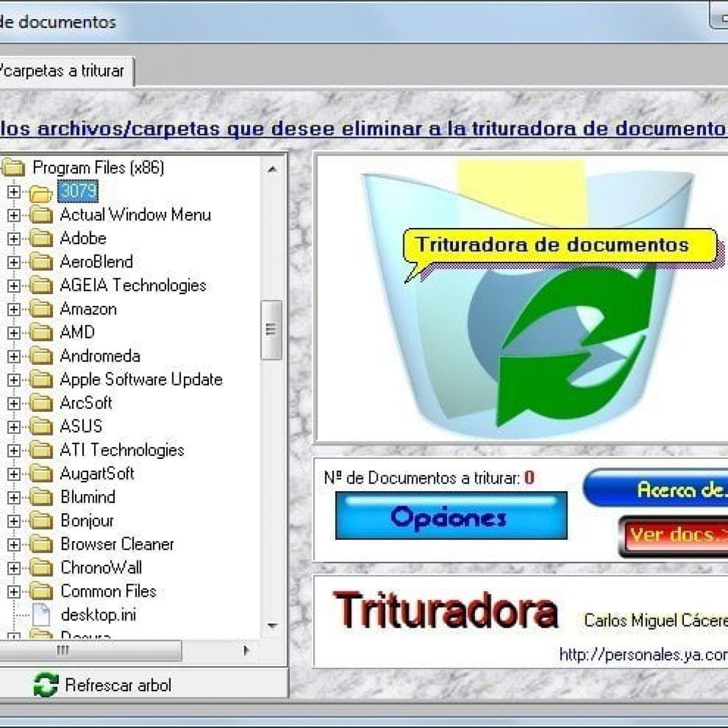Expand the Browser Cleaner node
The image size is (728, 728).
coord(14,544)
